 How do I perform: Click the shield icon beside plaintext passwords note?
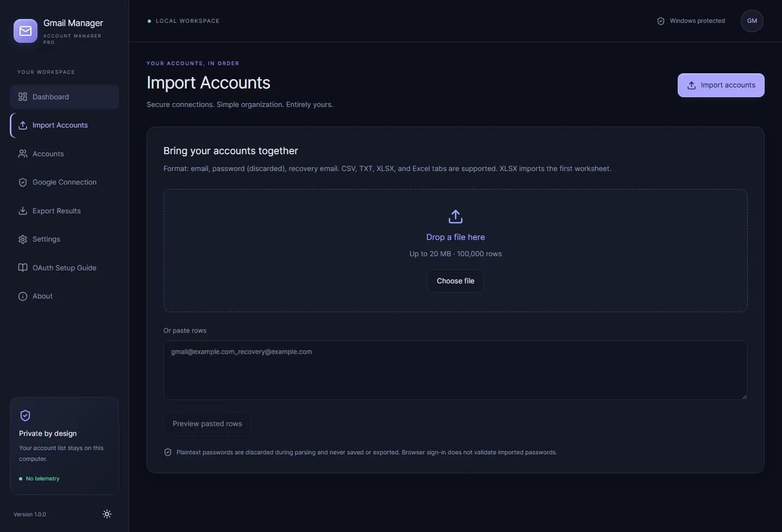pyautogui.click(x=168, y=452)
